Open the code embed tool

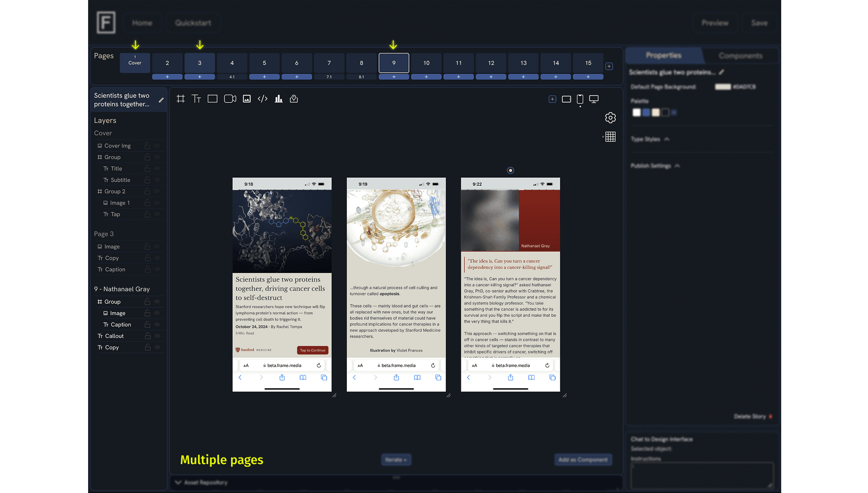[262, 99]
